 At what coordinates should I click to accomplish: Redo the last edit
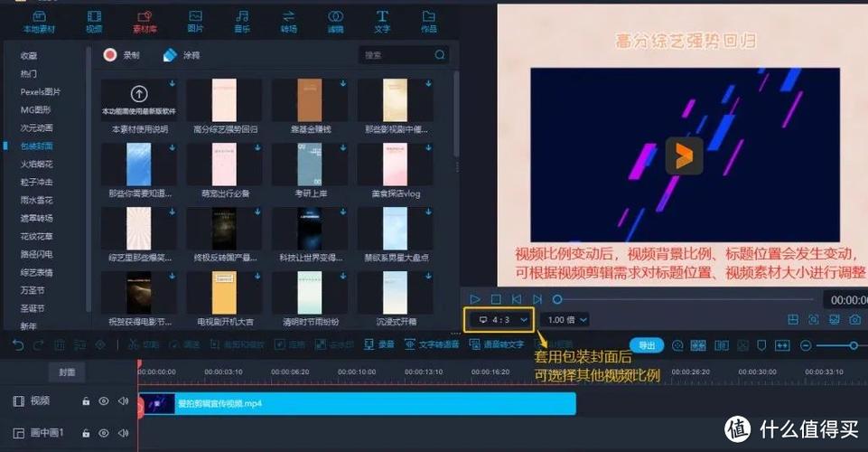(38, 345)
